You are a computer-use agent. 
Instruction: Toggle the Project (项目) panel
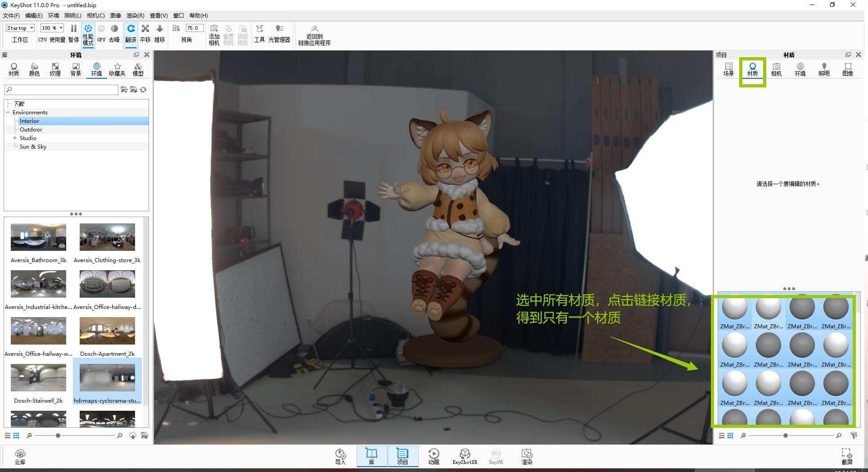[x=402, y=456]
